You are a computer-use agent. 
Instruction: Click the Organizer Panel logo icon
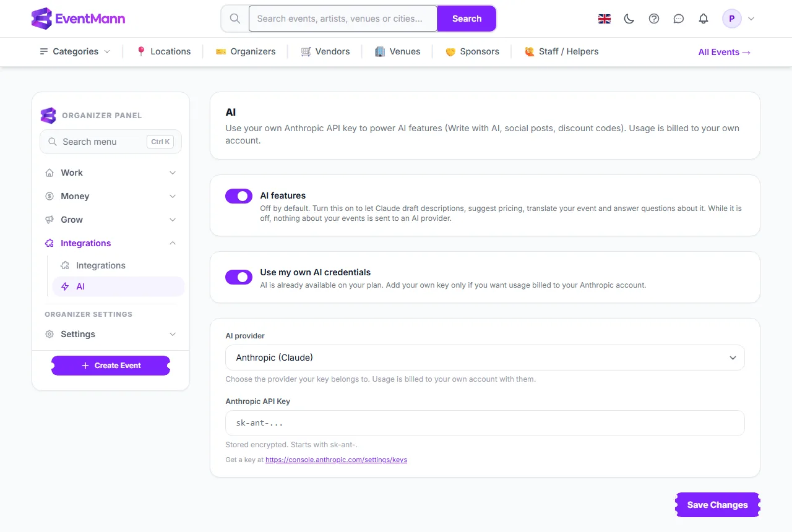pyautogui.click(x=48, y=115)
